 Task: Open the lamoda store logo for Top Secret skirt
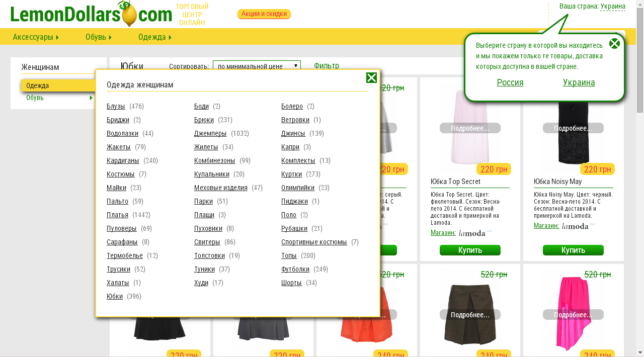coord(475,233)
